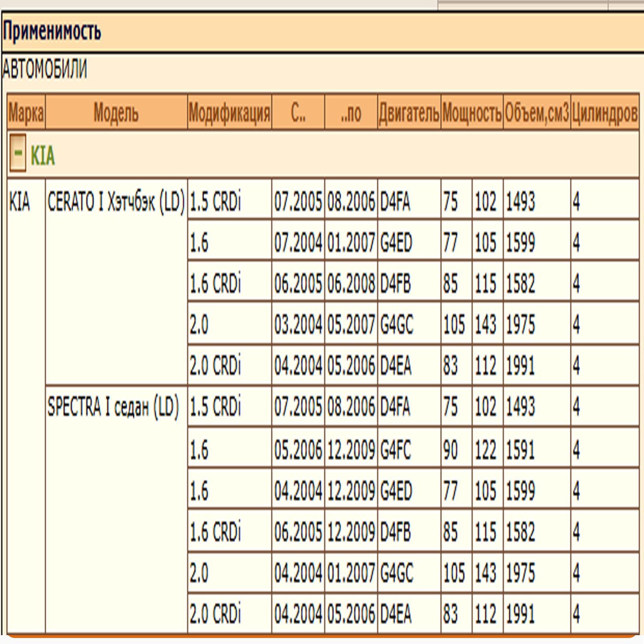Select the CERATO I Хэтчбэк (LD) model cell
The image size is (644, 644).
[116, 201]
